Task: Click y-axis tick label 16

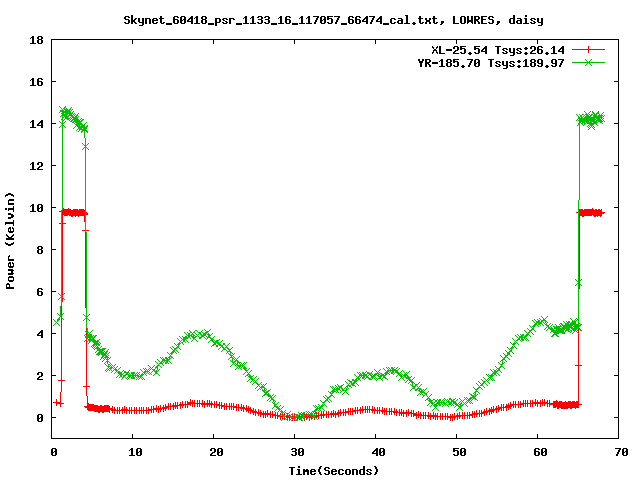Action: pos(36,82)
